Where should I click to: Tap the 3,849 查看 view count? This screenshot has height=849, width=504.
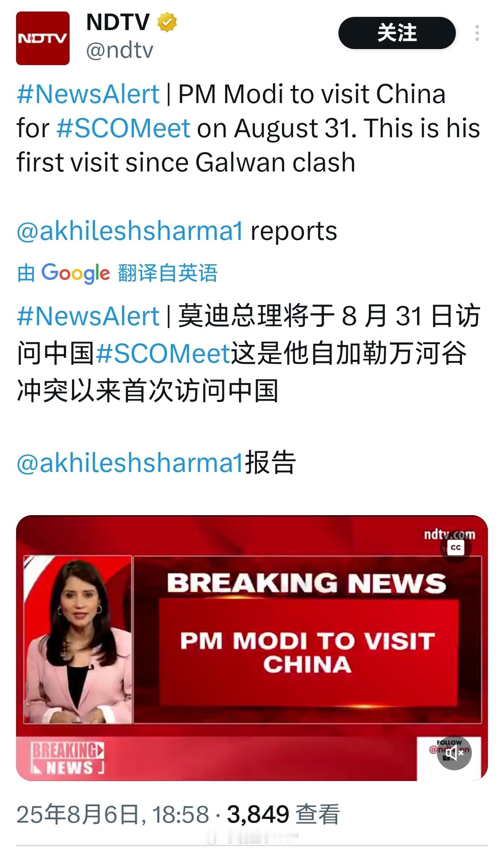(283, 814)
